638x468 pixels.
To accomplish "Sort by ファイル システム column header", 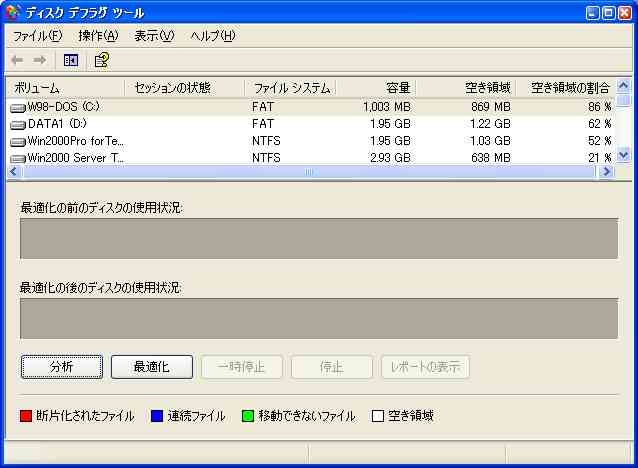I will 291,88.
